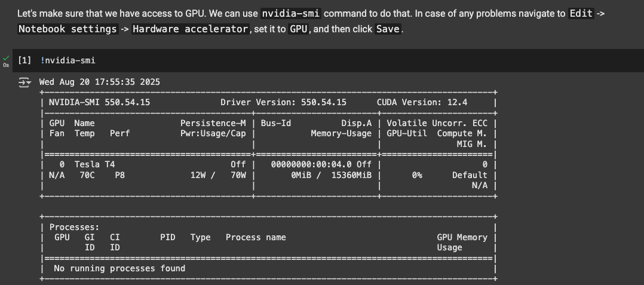644x285 pixels.
Task: Place cursor in the !nvidia-smi code cell
Action: pyautogui.click(x=328, y=61)
